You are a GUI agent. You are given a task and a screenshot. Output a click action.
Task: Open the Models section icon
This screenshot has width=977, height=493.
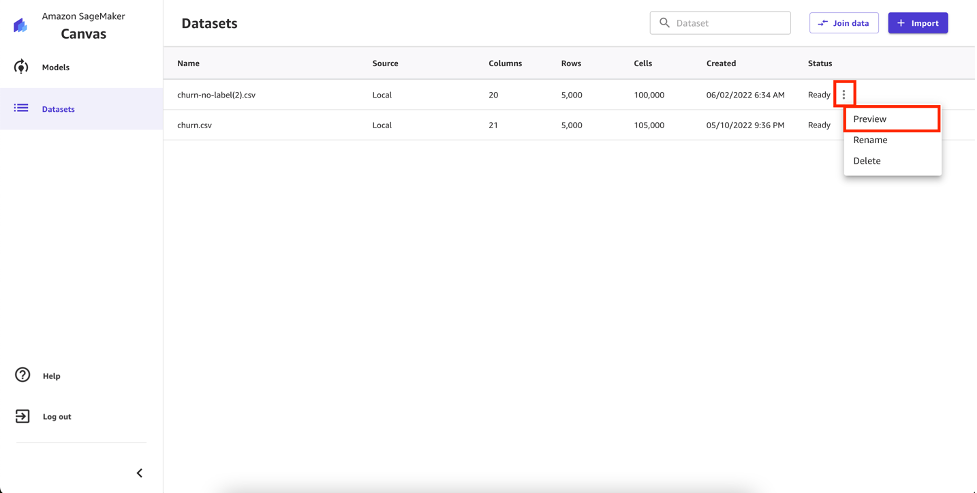click(21, 67)
